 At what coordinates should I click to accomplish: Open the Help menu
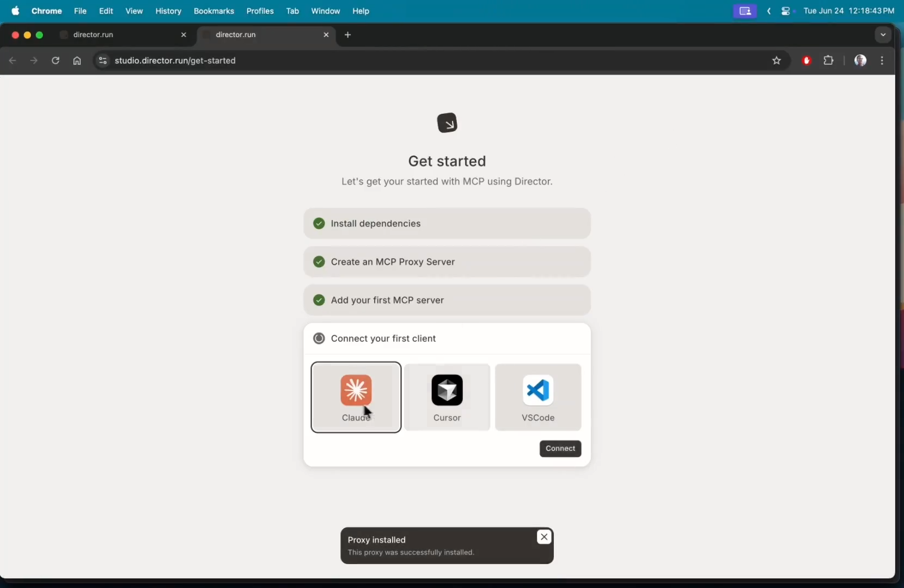point(361,11)
